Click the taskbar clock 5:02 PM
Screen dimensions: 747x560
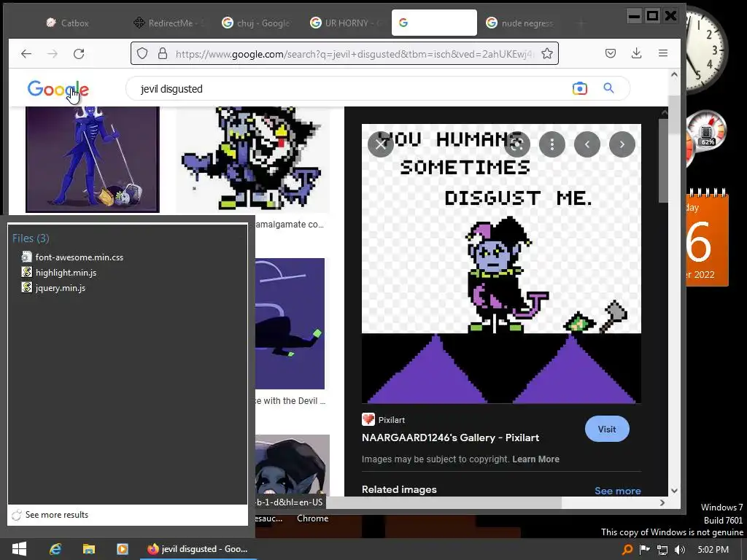[x=713, y=550]
